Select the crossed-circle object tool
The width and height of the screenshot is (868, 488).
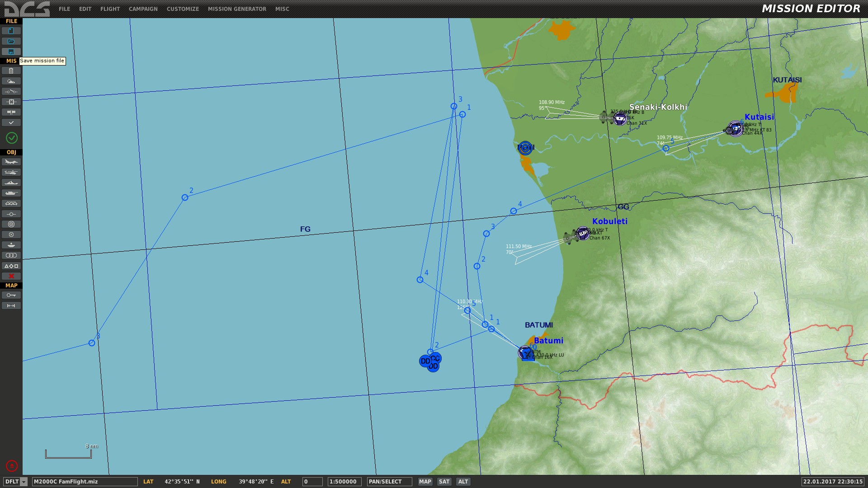coord(11,235)
